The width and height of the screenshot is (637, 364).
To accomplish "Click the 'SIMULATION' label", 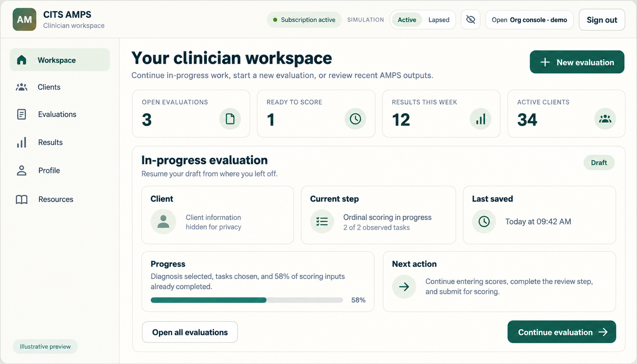I will (x=366, y=20).
